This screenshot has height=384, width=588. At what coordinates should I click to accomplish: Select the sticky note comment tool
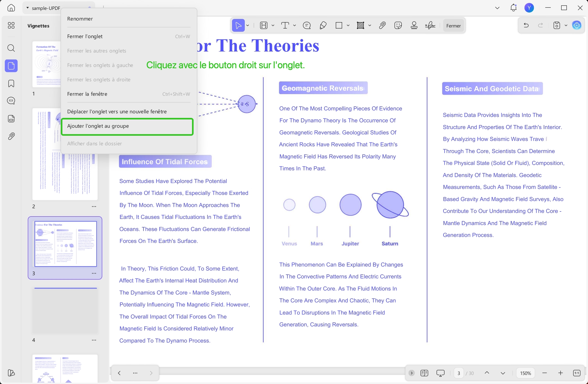pos(307,26)
